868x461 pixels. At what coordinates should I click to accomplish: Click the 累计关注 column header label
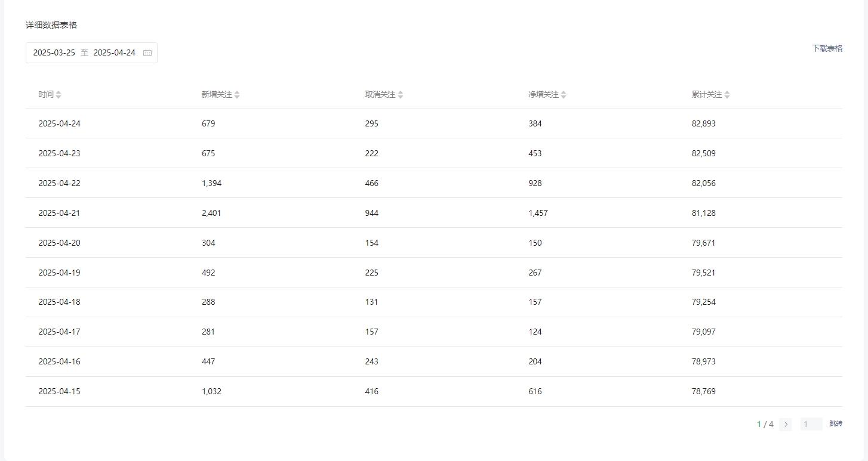click(707, 94)
